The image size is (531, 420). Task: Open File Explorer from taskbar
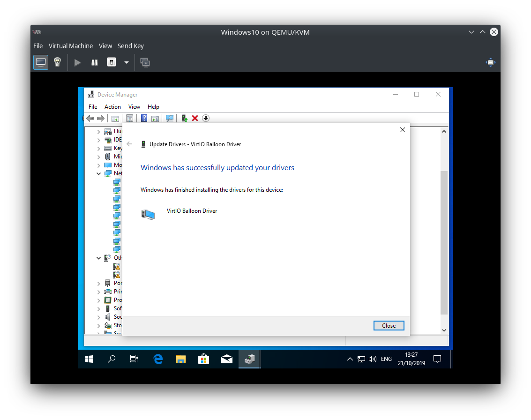tap(180, 359)
